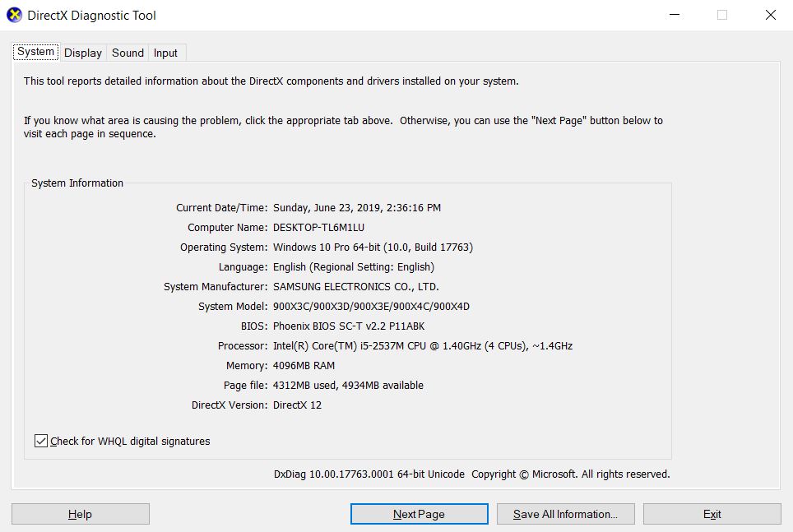Click the Memory: field label
Screen dimensions: 793x532
click(247, 366)
